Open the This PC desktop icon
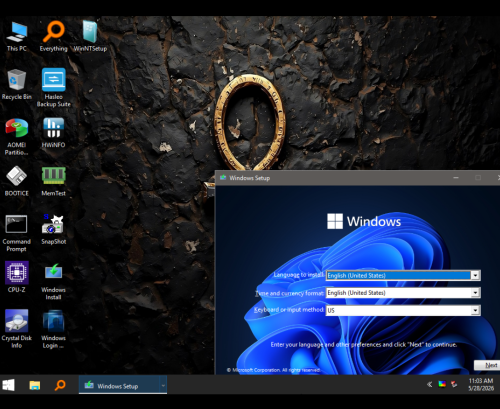The image size is (500, 409). pos(17,36)
